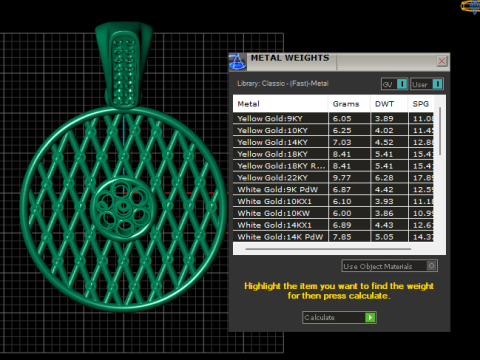Sort by the Metal column header
This screenshot has height=360, width=480.
tap(280, 104)
